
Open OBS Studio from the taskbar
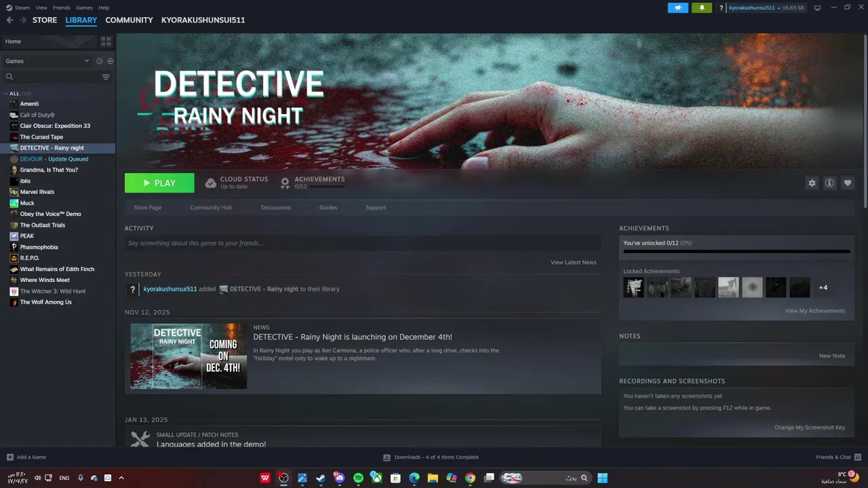(x=283, y=478)
